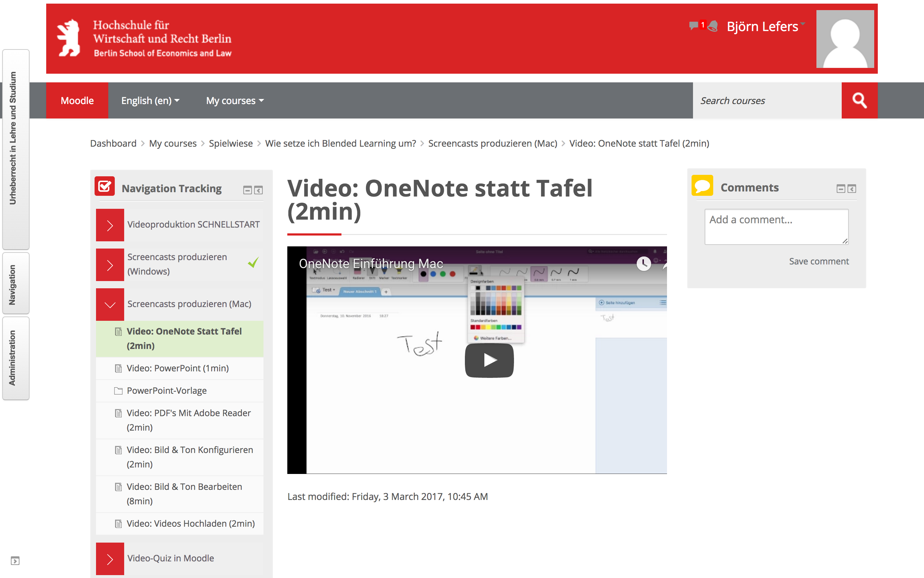Click Save comment link
Image resolution: width=924 pixels, height=578 pixels.
click(x=819, y=261)
